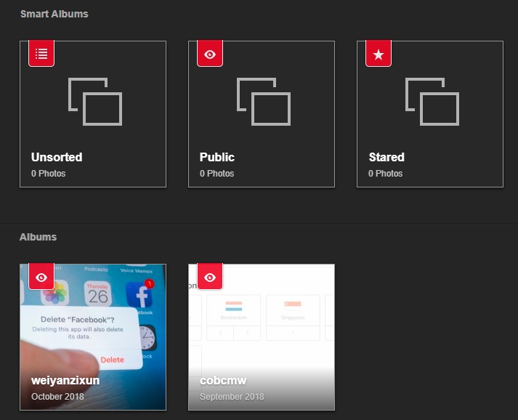Click the September 2018 date label

tap(232, 397)
